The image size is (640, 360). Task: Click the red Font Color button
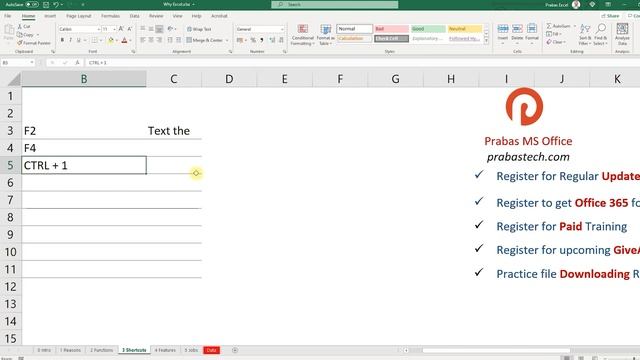124,40
